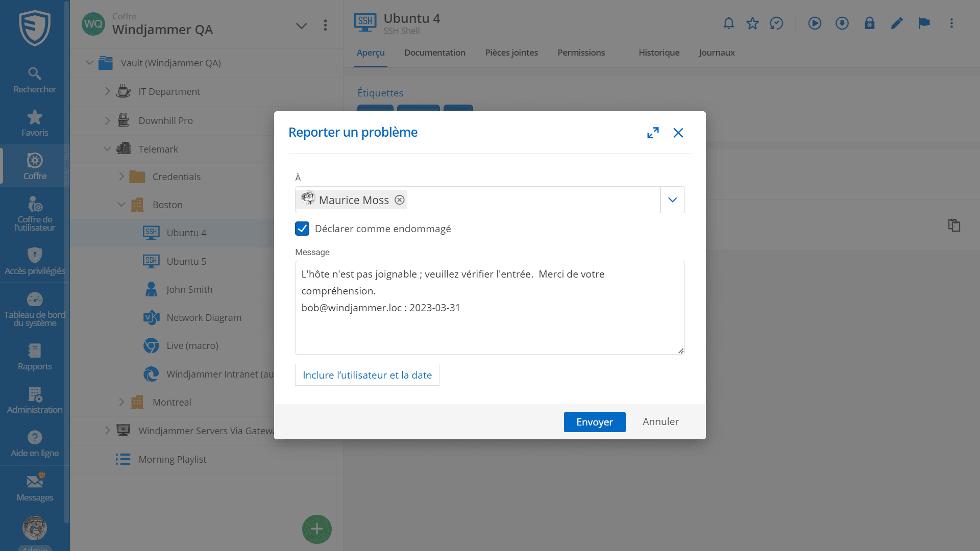Screen dimensions: 980x551
Task: Click the flag report icon
Action: (924, 23)
